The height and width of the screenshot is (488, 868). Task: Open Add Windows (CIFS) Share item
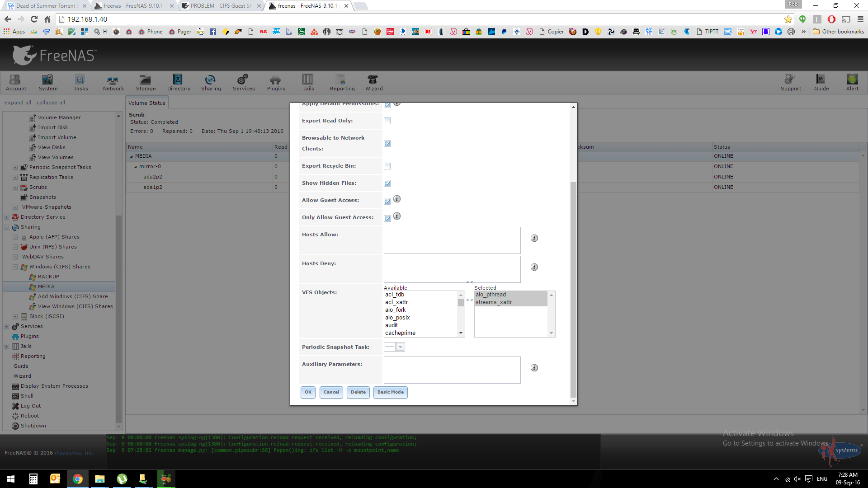point(73,296)
